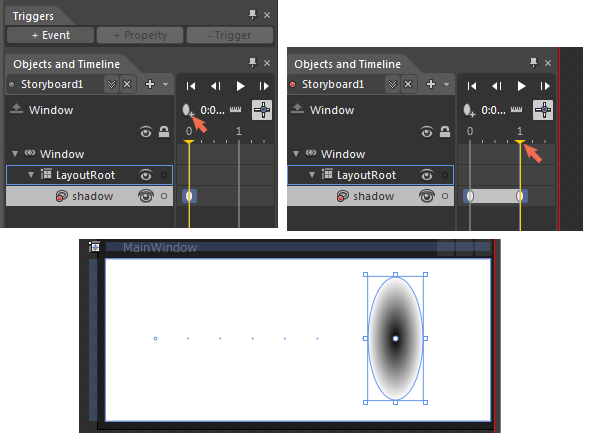Viewport: 600px width, 433px height.
Task: Go to previous frame in right timeline
Action: [x=497, y=86]
